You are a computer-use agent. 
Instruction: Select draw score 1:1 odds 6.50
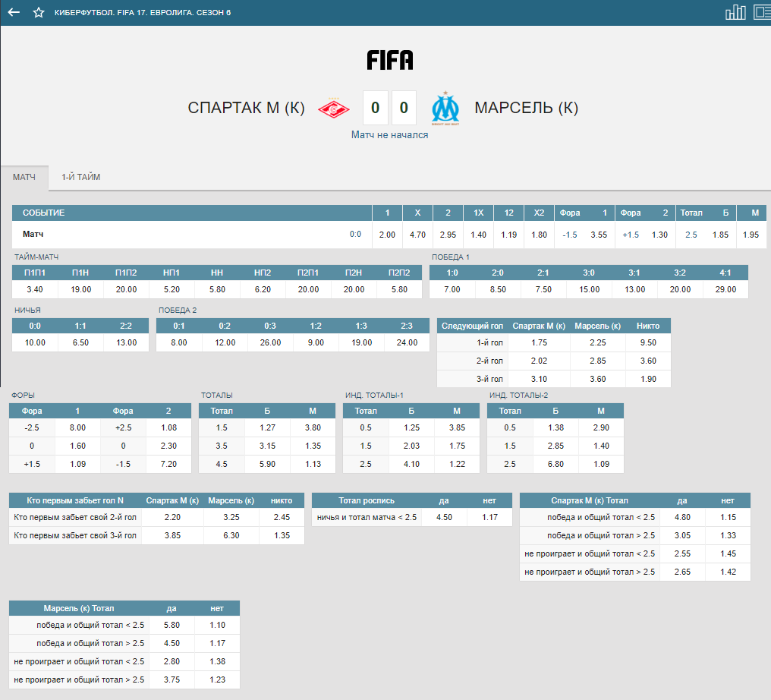pyautogui.click(x=80, y=342)
